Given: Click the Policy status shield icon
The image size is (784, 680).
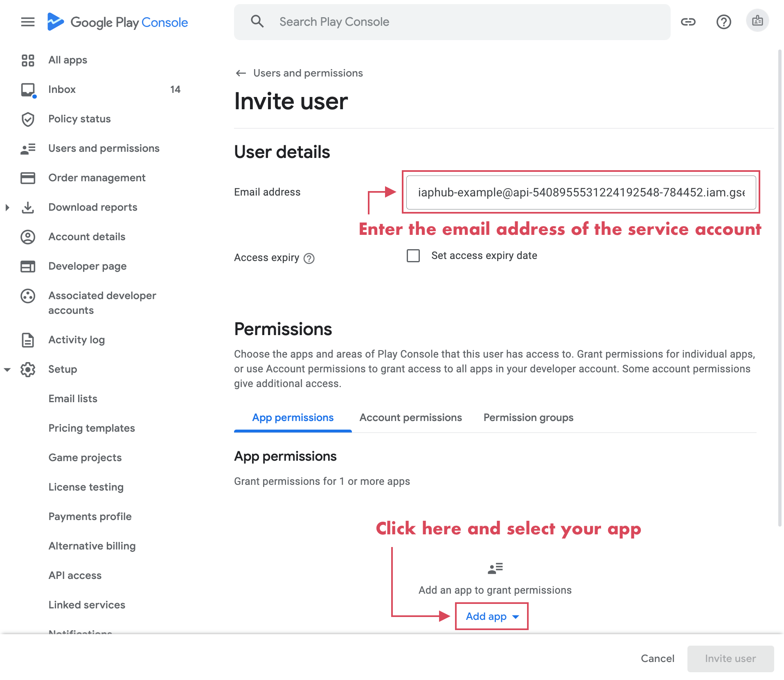Looking at the screenshot, I should click(28, 119).
